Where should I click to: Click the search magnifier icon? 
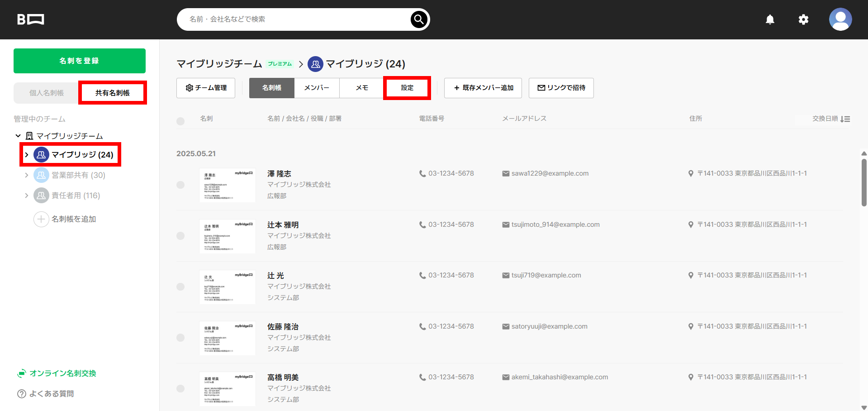coord(419,19)
